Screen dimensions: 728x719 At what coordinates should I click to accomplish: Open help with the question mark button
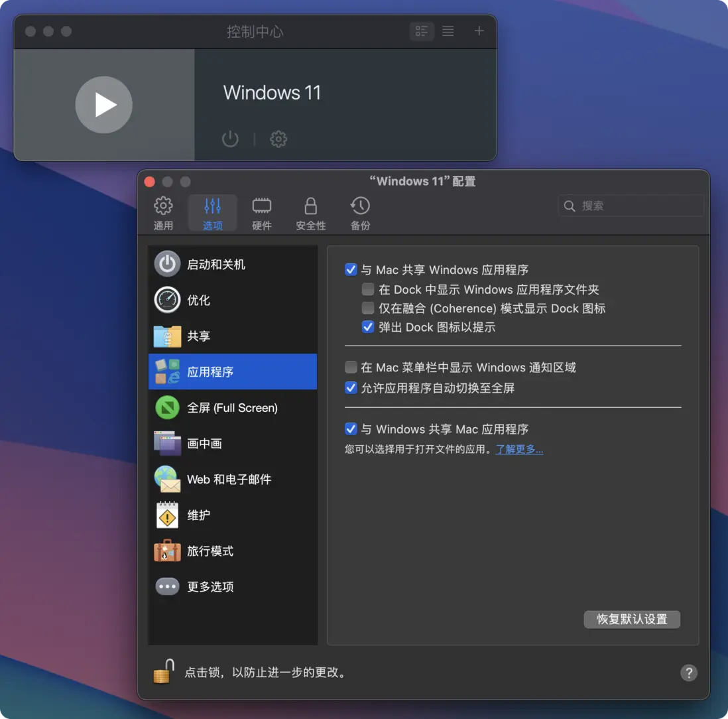(x=688, y=673)
